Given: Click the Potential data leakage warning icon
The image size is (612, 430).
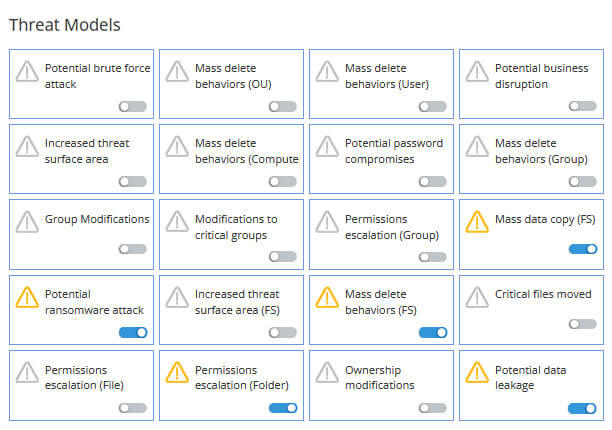Looking at the screenshot, I should tap(477, 372).
